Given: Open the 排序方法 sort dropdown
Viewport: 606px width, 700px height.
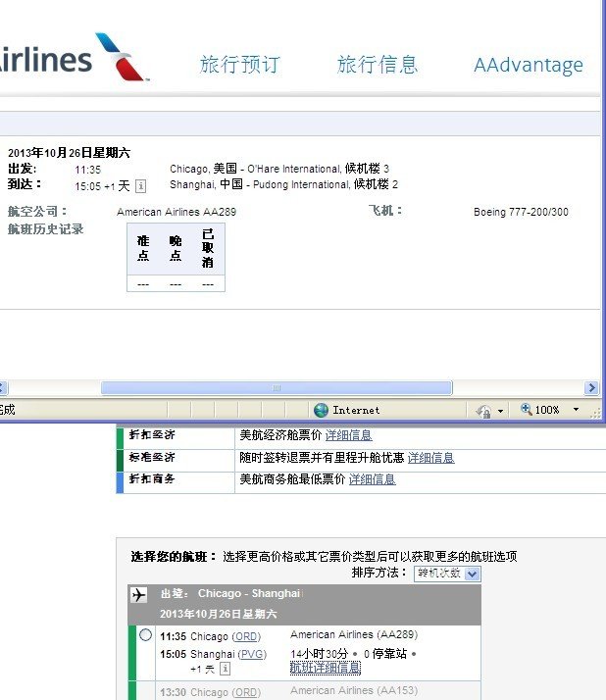Looking at the screenshot, I should pos(447,574).
